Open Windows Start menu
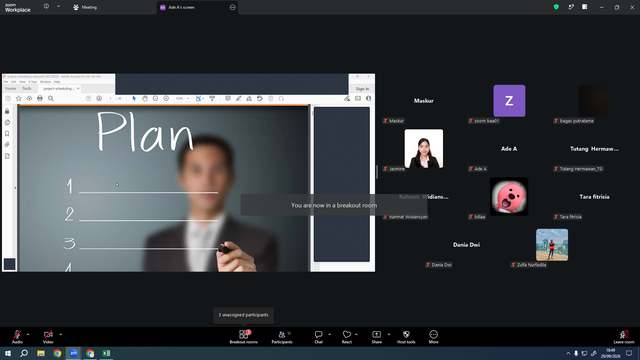 point(8,353)
